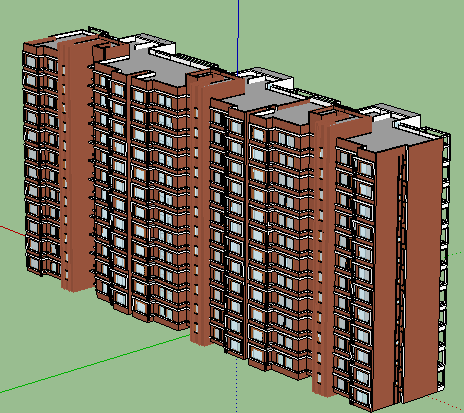Click the solid green axis line on ground
Viewport: 464px width, 413px height.
[95, 364]
